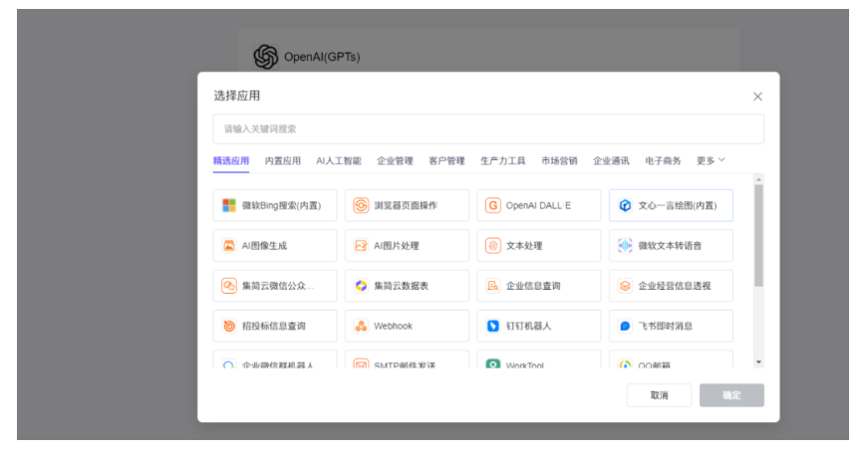The height and width of the screenshot is (455, 868).
Task: Select the 客户管理 tab
Action: (x=446, y=161)
